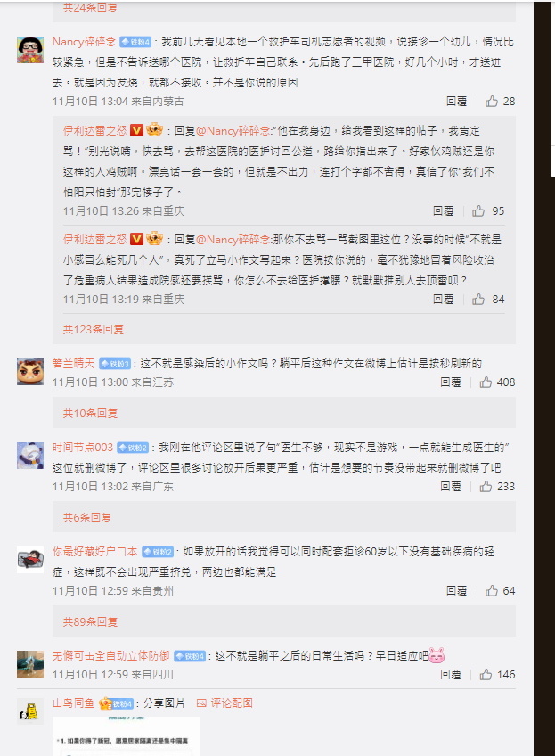Open 时间节点003's username link
Viewport: 555px width, 756px height.
[x=82, y=447]
